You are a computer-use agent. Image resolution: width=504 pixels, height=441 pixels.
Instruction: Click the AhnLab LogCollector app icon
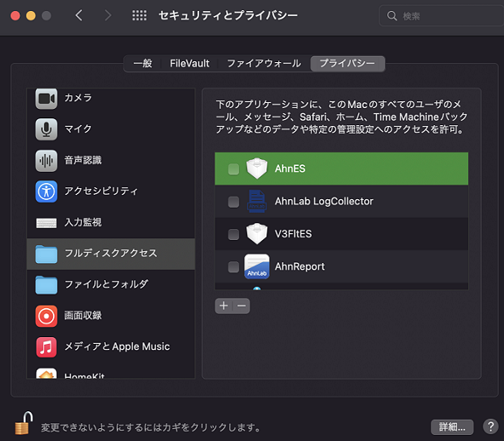tap(257, 201)
